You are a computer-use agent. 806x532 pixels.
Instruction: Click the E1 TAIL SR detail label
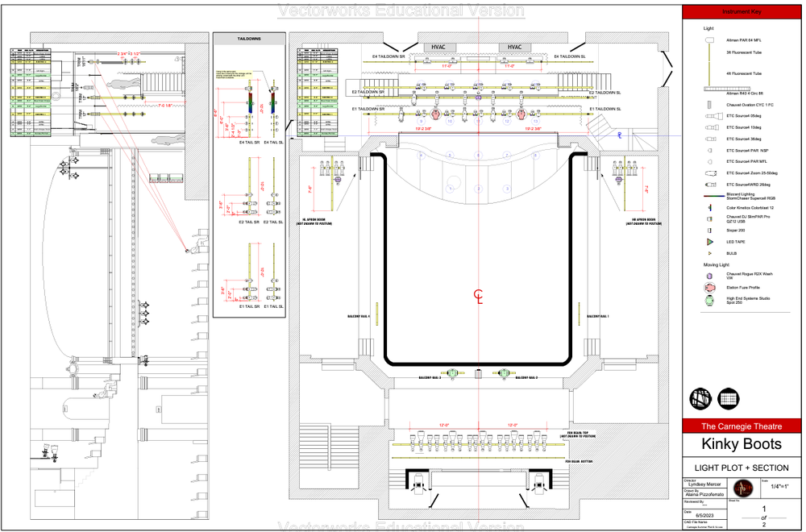[249, 306]
